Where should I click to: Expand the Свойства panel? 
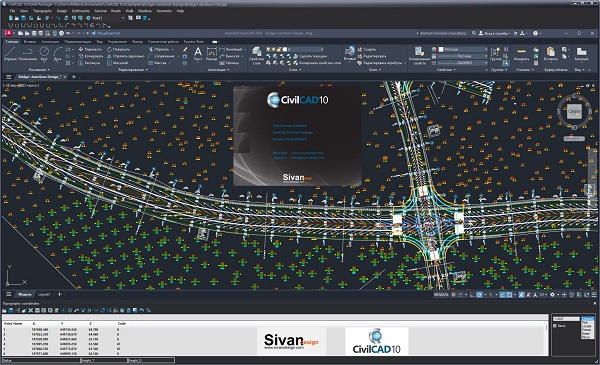[446, 70]
